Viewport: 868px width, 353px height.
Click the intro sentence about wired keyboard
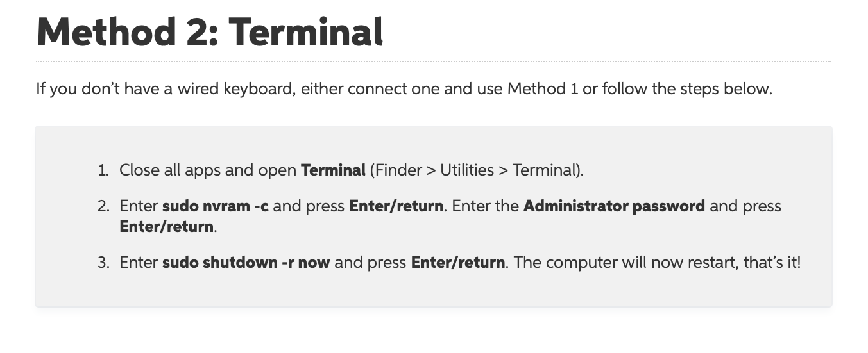click(x=404, y=88)
